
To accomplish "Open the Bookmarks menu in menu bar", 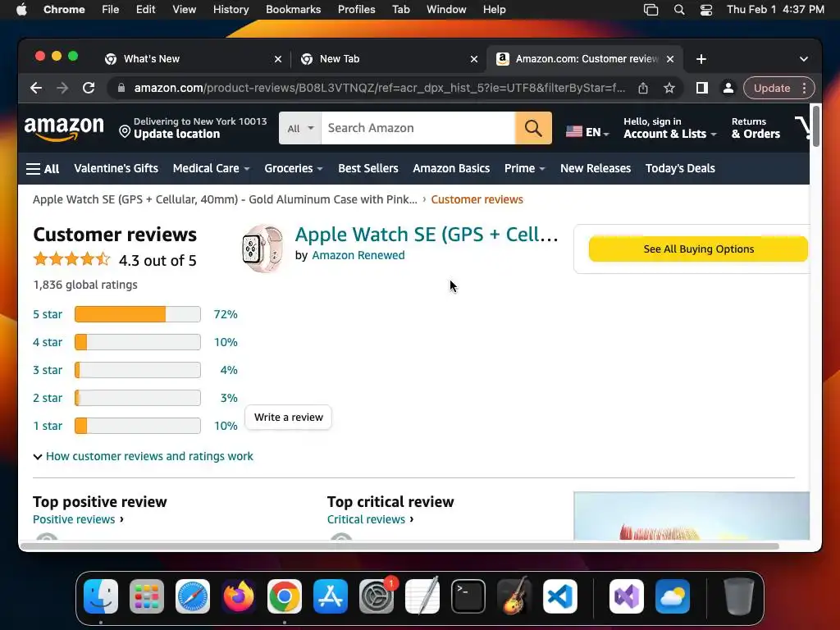I will tap(293, 9).
